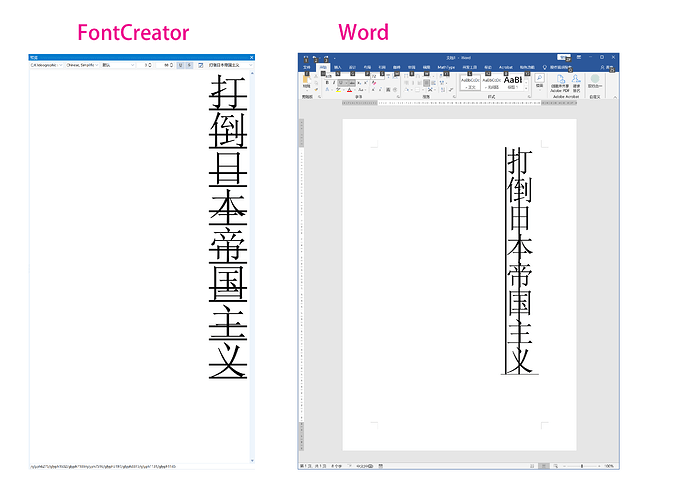Click the Create Adobe PDF icon
This screenshot has width=690, height=487.
(561, 79)
